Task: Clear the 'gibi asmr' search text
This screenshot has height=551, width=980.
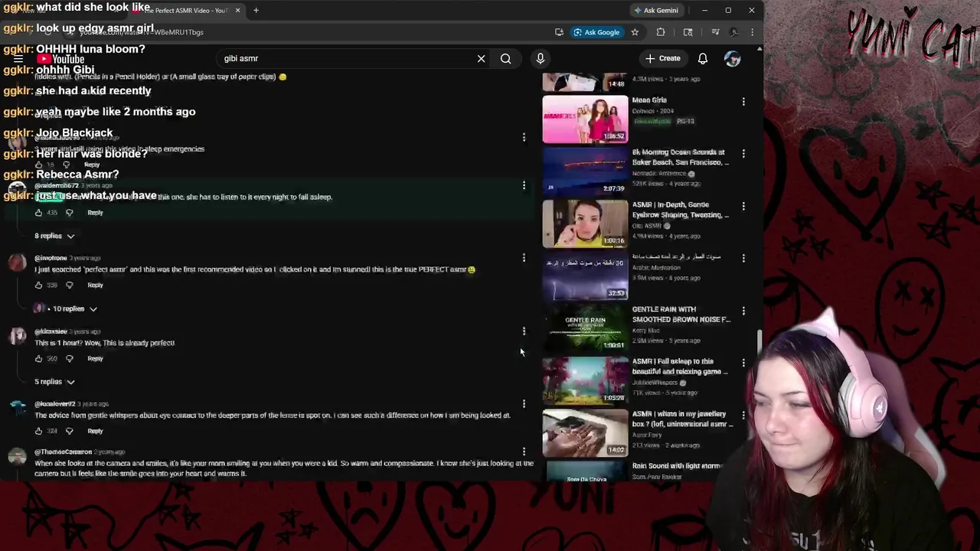Action: [x=481, y=59]
